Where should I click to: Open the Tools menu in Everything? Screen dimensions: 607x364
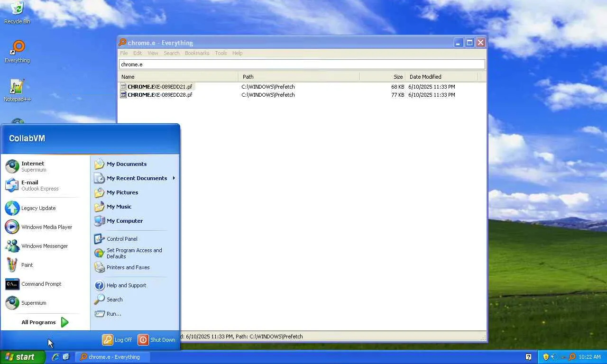(221, 53)
